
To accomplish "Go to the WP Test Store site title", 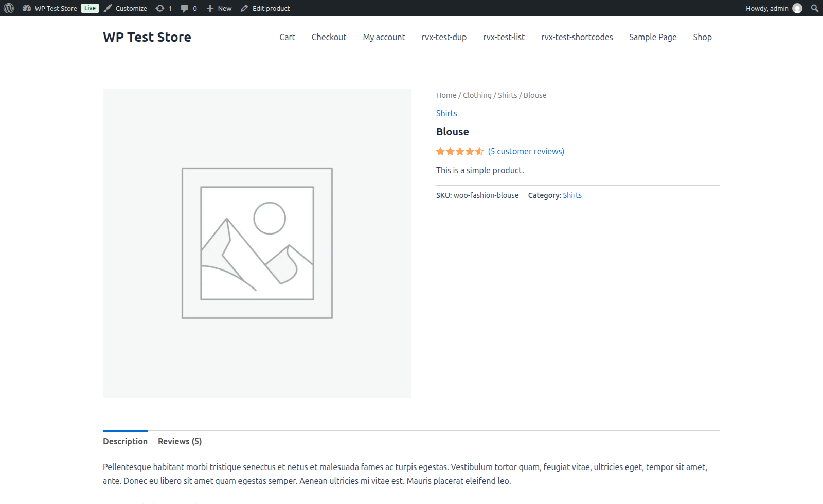I will [147, 37].
